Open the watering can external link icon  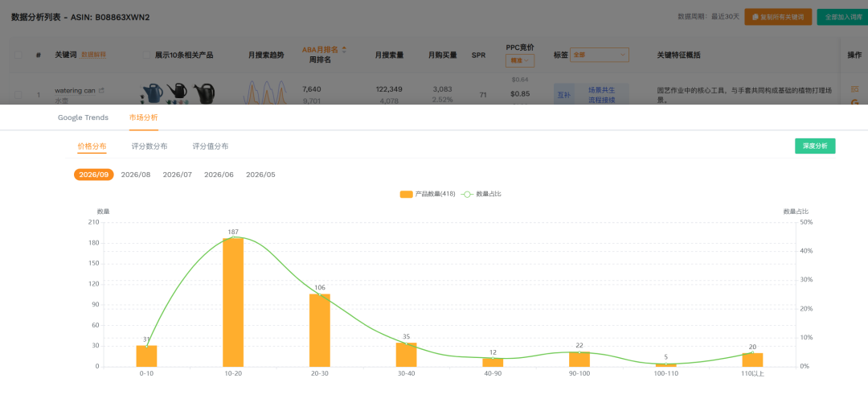101,90
